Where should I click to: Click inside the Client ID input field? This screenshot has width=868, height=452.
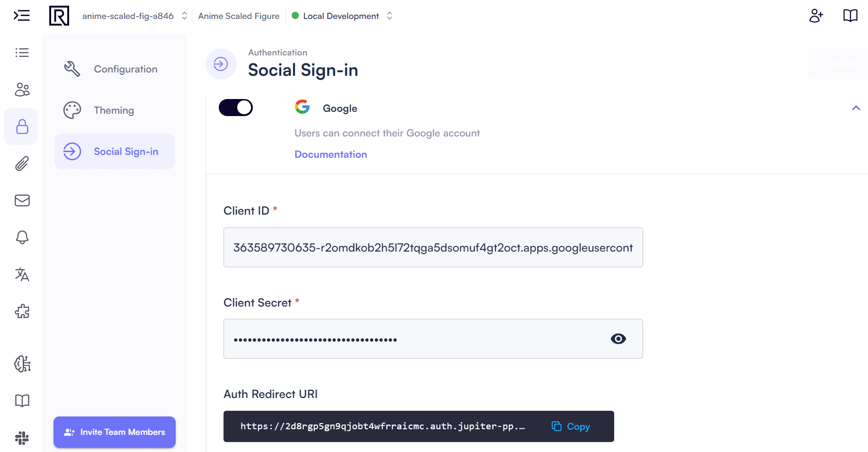coord(433,247)
